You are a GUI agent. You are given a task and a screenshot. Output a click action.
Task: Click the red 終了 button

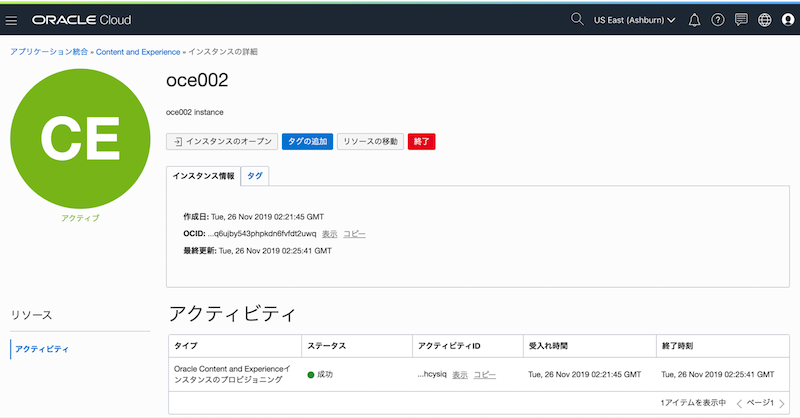pyautogui.click(x=421, y=142)
